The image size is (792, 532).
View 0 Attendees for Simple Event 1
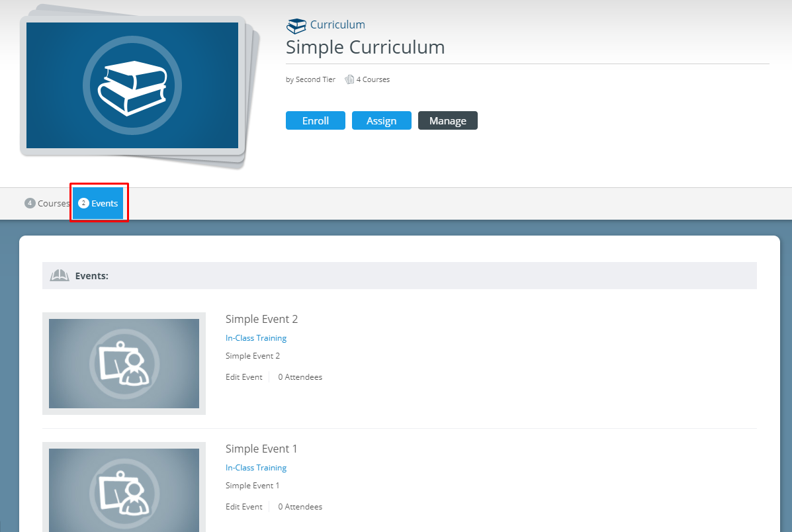[300, 507]
